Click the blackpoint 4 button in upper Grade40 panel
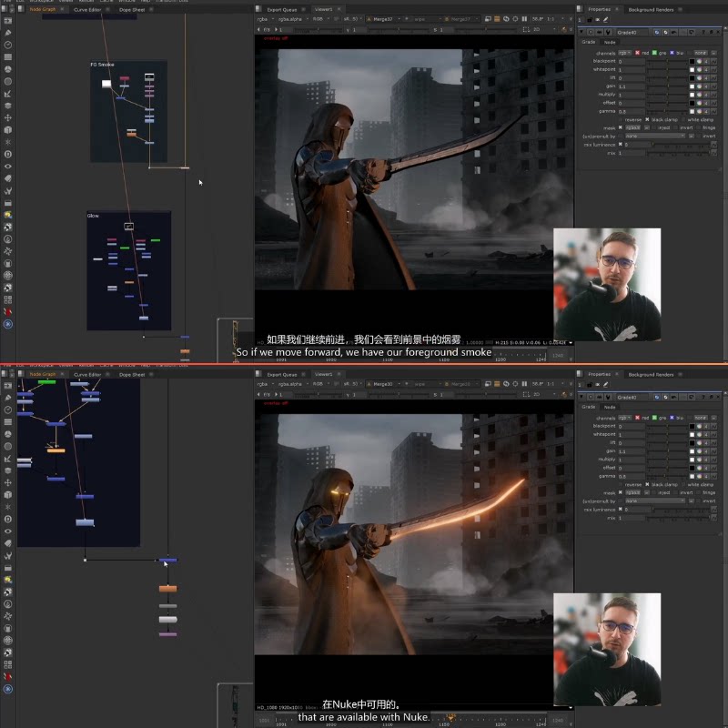 click(706, 61)
